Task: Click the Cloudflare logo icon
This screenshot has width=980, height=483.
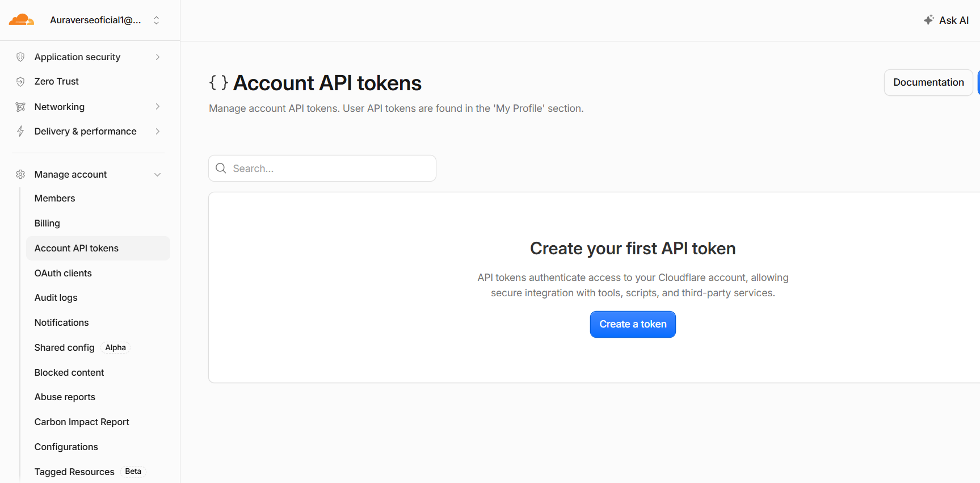Action: click(22, 20)
